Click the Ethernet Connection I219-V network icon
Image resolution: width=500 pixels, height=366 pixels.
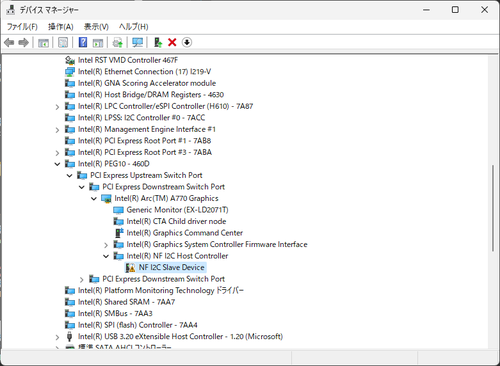(70, 72)
